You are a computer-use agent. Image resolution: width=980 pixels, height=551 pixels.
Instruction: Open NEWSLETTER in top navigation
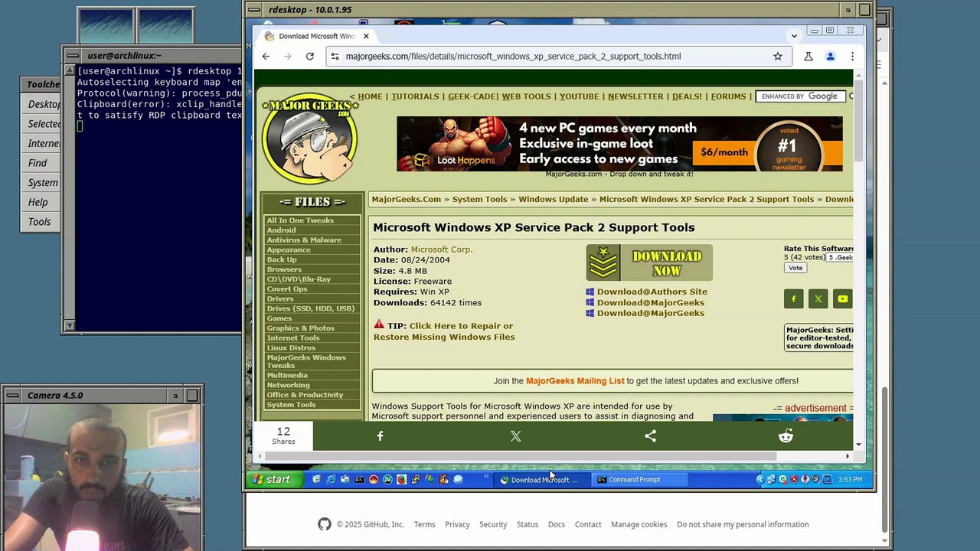635,96
